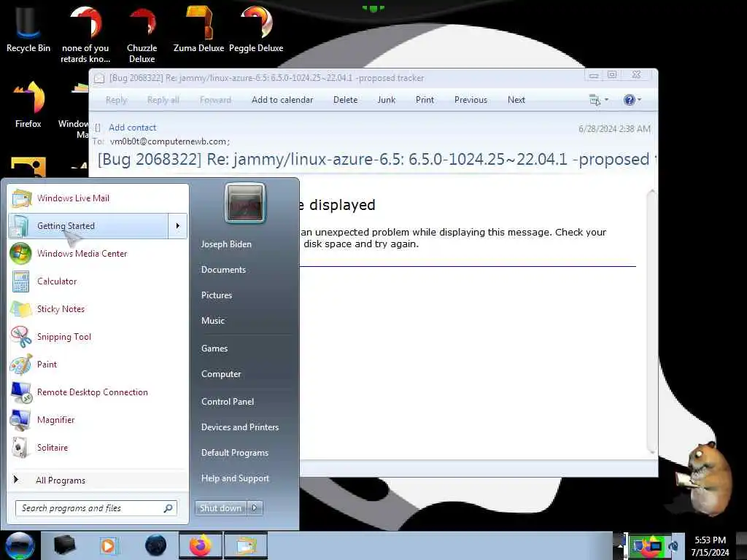This screenshot has width=747, height=560.
Task: Click the dark globe taskbar icon
Action: tap(156, 545)
